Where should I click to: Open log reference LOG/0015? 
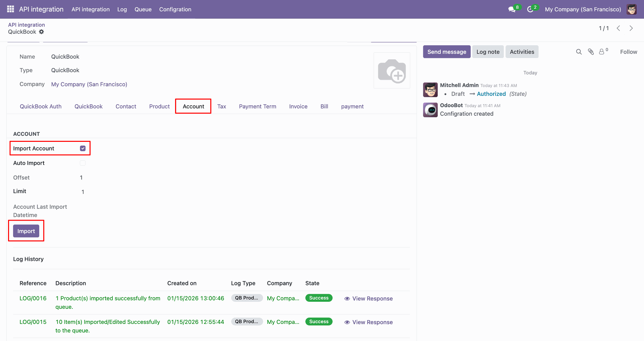click(x=33, y=322)
